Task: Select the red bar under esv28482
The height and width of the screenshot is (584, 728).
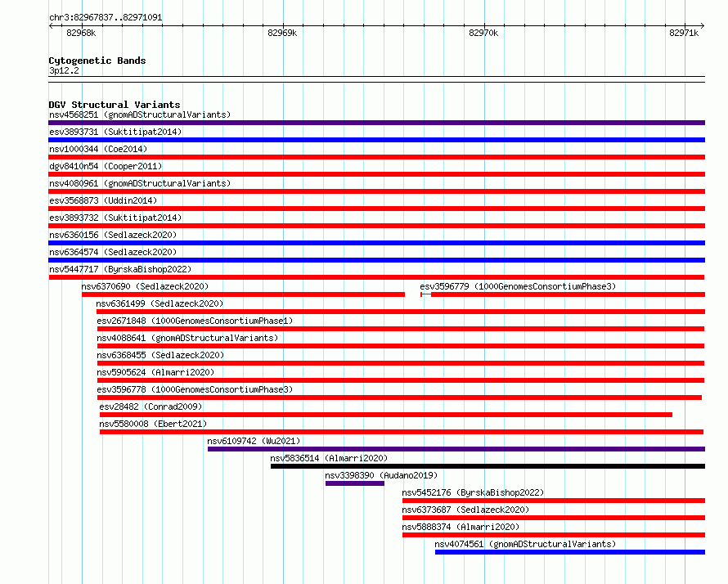Action: [386, 415]
